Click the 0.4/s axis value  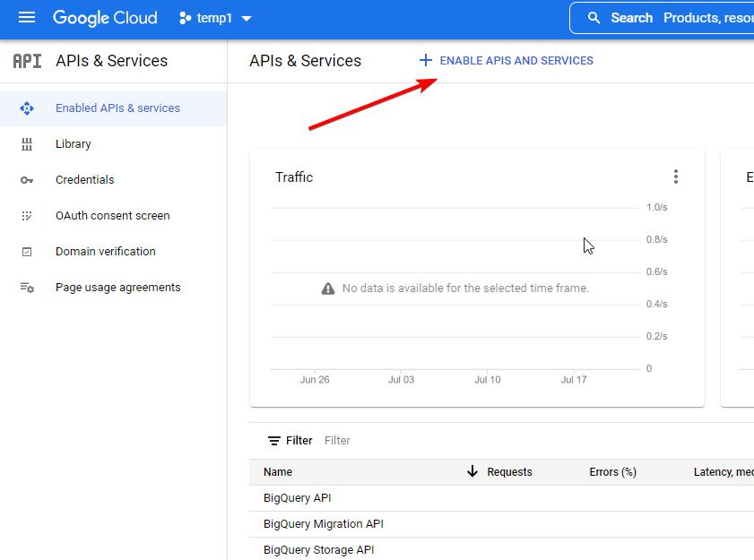(x=656, y=304)
